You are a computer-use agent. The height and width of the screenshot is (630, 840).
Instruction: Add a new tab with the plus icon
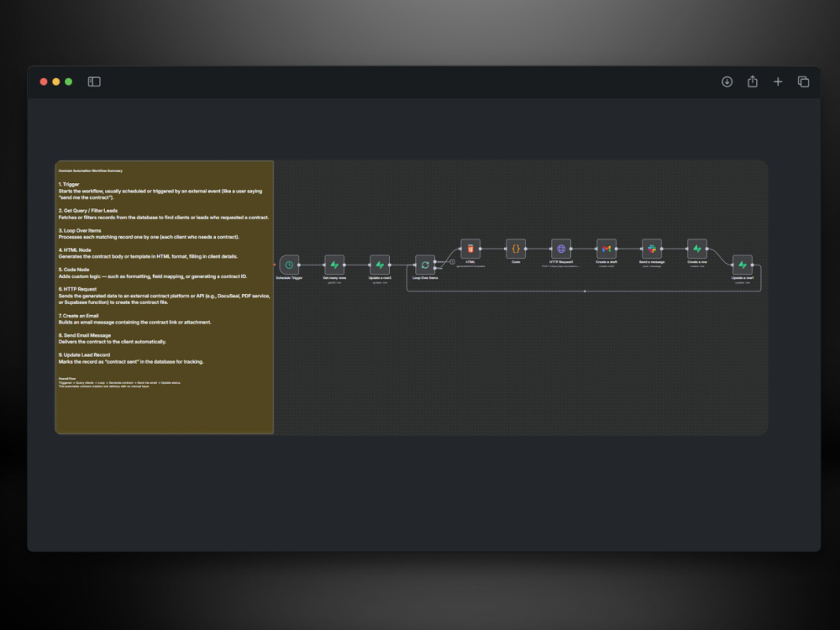pyautogui.click(x=778, y=81)
